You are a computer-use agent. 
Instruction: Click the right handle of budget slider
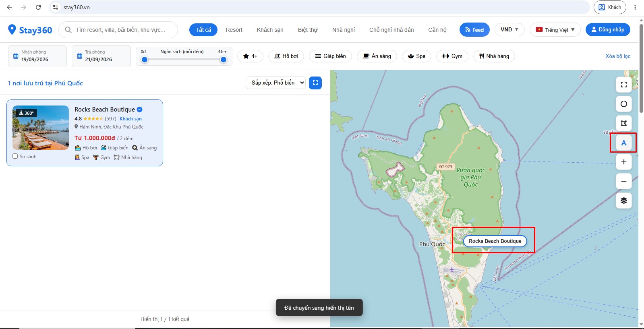[224, 60]
